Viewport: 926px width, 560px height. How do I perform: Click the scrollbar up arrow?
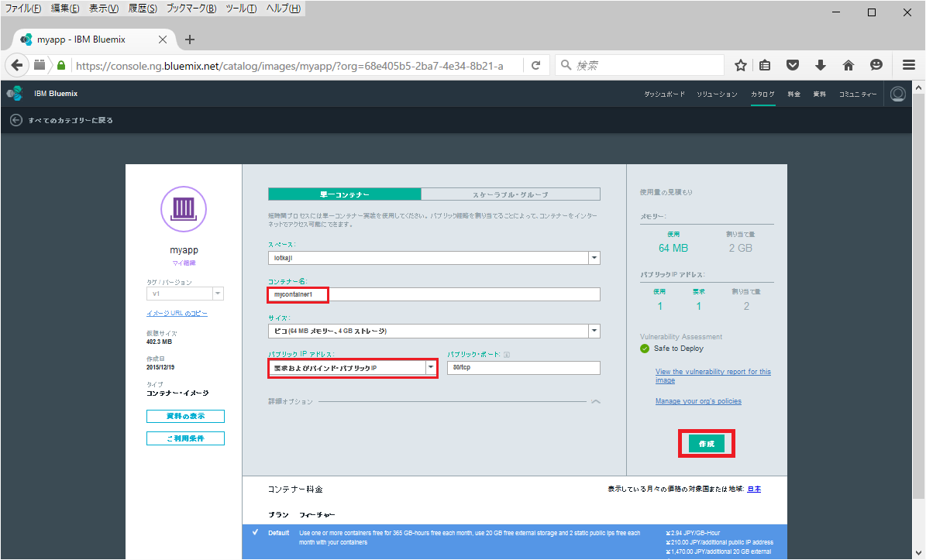[918, 88]
